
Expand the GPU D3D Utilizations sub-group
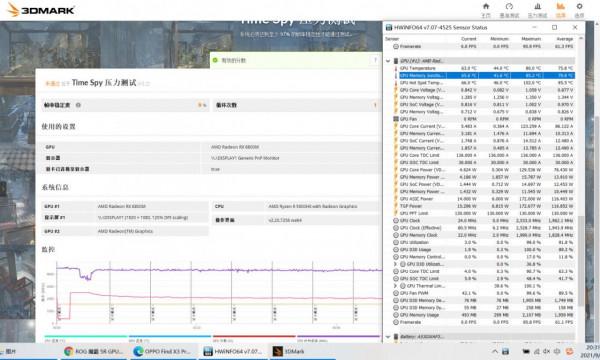(395, 264)
